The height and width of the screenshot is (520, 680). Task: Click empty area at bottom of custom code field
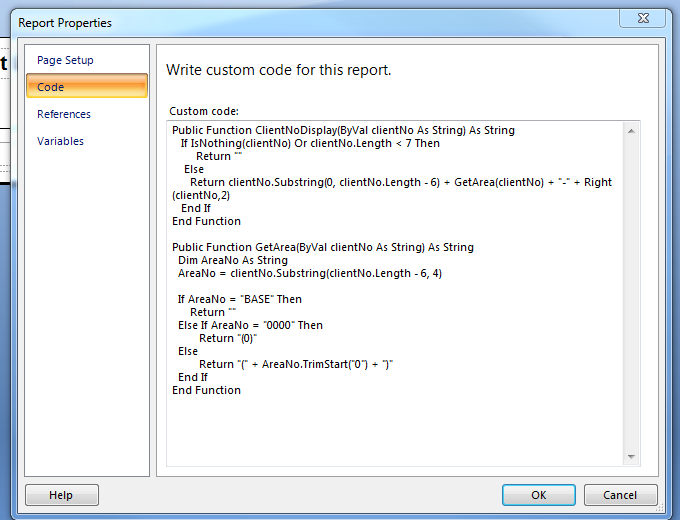395,429
